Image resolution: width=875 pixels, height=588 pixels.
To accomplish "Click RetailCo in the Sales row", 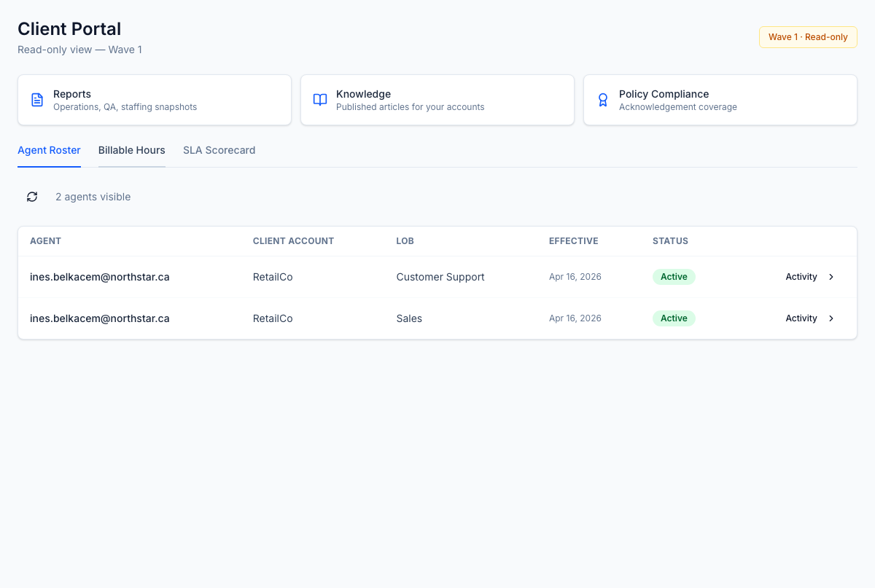I will (273, 318).
